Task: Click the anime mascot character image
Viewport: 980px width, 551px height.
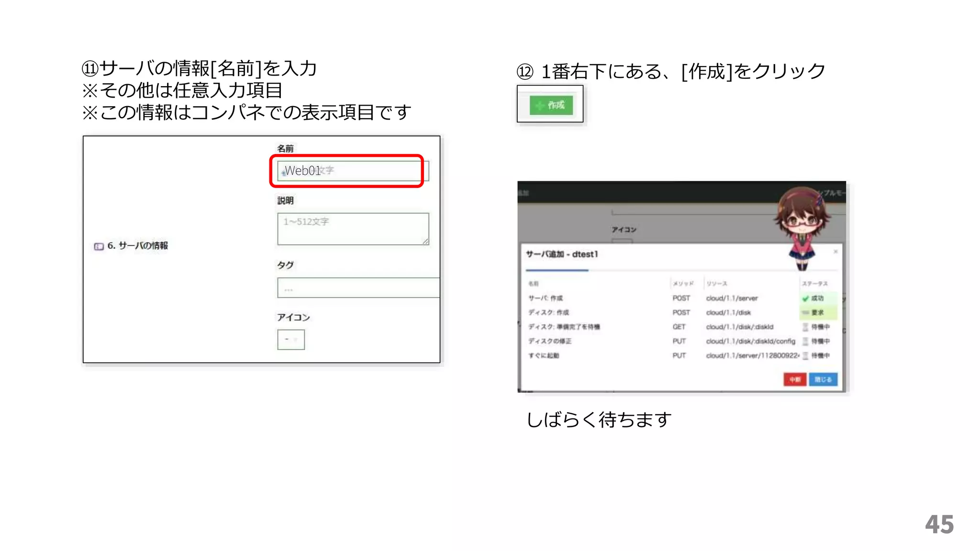Action: click(x=802, y=228)
